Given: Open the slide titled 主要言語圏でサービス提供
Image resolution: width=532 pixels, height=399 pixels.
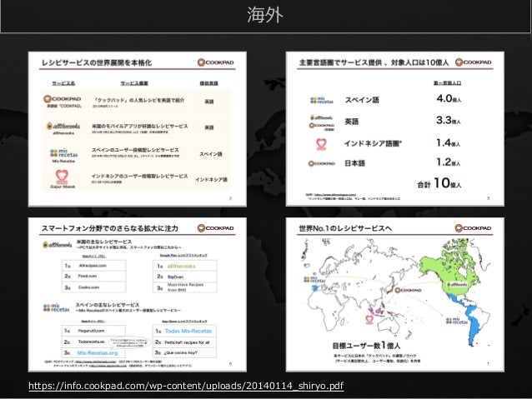Looking at the screenshot, I should click(395, 128).
